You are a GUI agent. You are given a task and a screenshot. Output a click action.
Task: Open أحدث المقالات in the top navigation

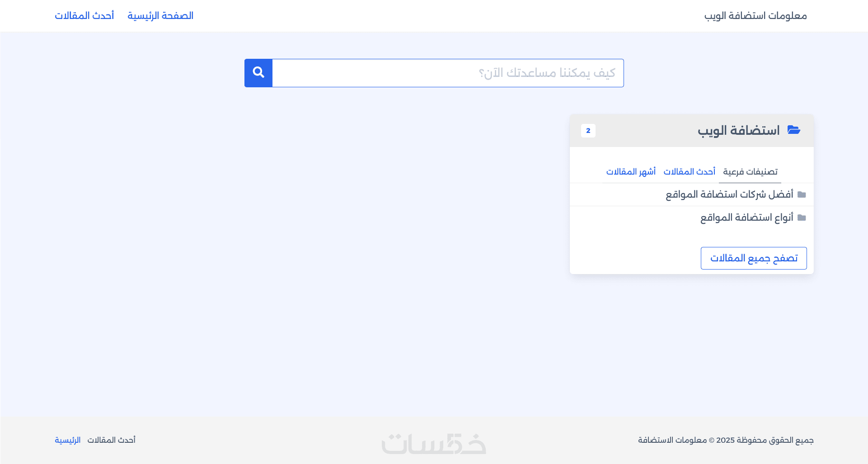84,16
